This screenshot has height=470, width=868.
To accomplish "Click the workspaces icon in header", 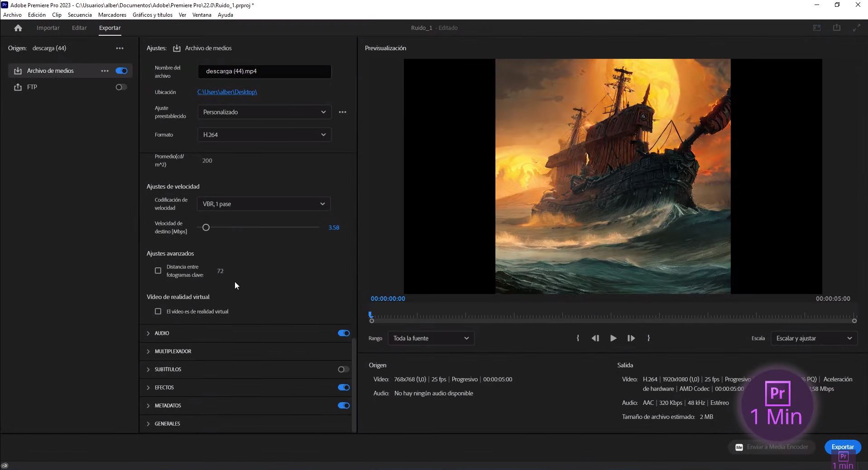I will coord(817,28).
